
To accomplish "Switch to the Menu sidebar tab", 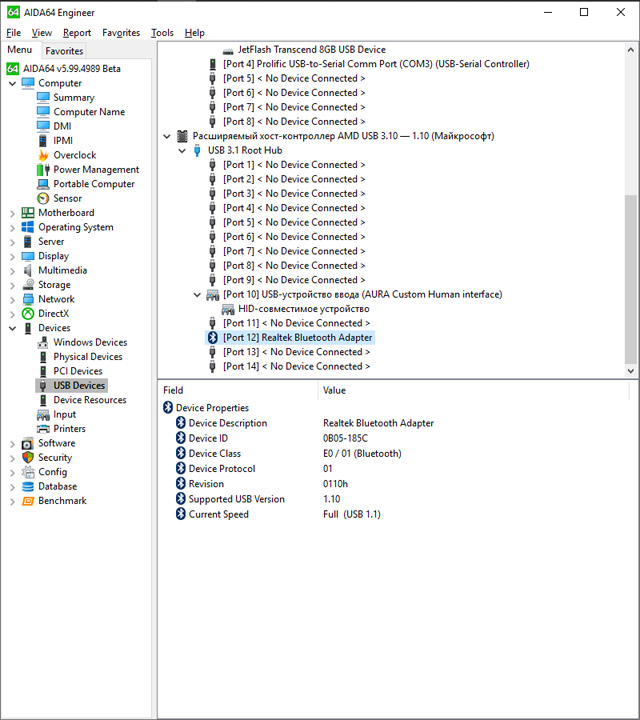I will pyautogui.click(x=20, y=50).
